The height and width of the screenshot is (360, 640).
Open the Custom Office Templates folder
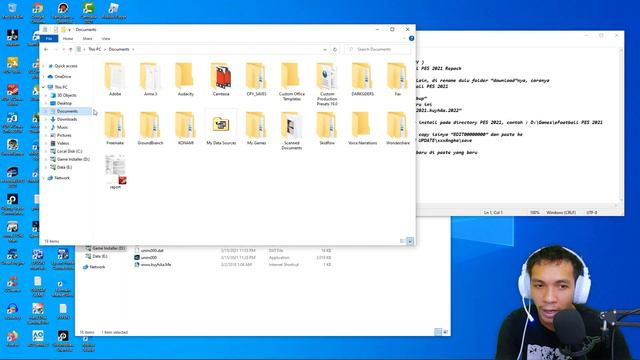291,82
